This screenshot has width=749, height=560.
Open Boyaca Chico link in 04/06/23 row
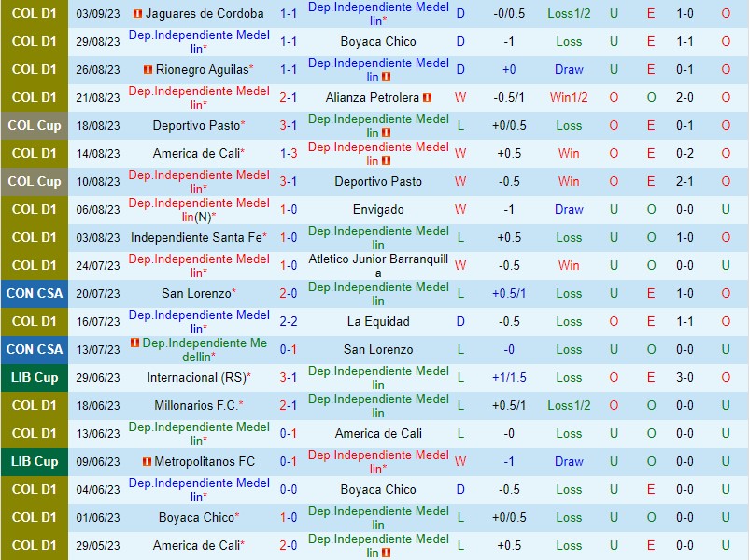[378, 490]
